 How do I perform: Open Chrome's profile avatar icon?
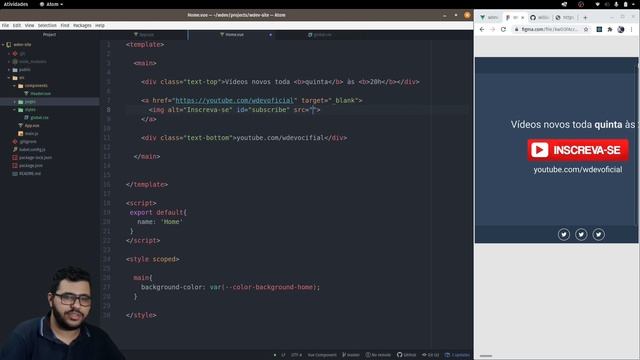pyautogui.click(x=621, y=29)
